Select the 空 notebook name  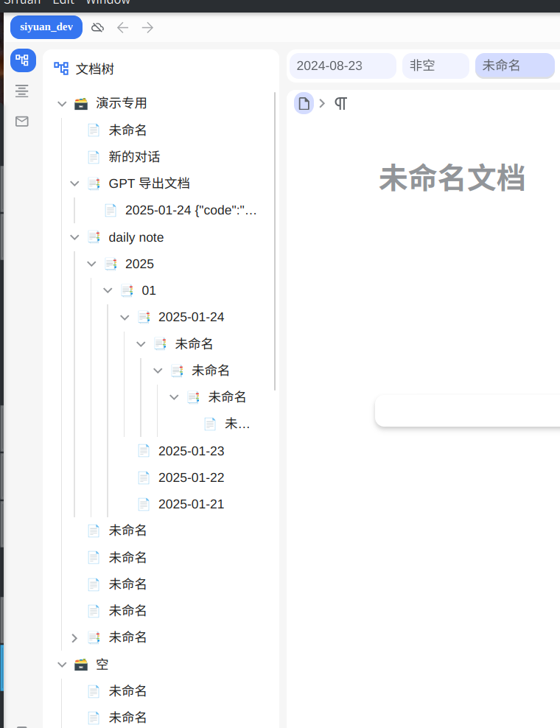102,665
